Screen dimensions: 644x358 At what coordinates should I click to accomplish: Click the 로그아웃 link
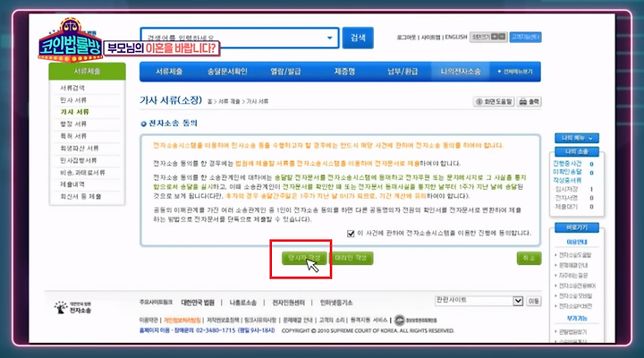(406, 38)
